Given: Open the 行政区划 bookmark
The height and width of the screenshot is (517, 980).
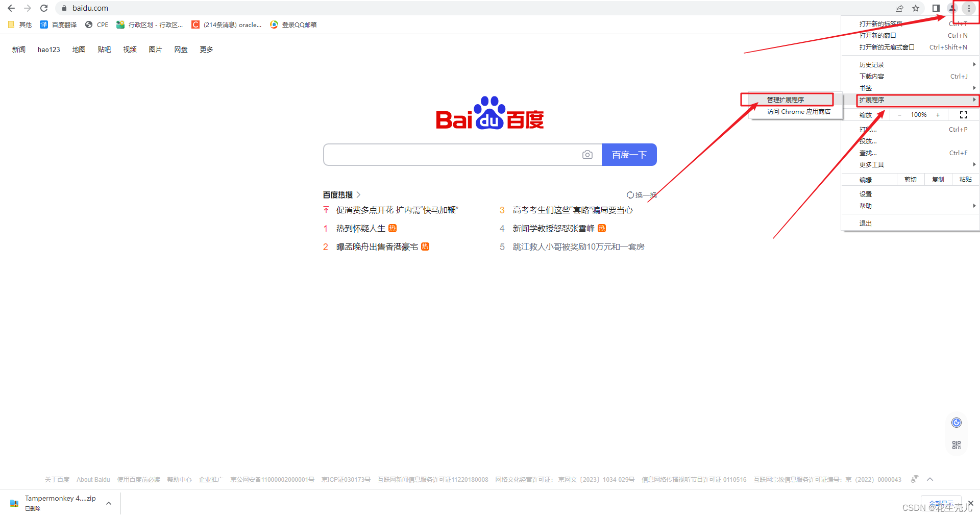Looking at the screenshot, I should click(150, 24).
